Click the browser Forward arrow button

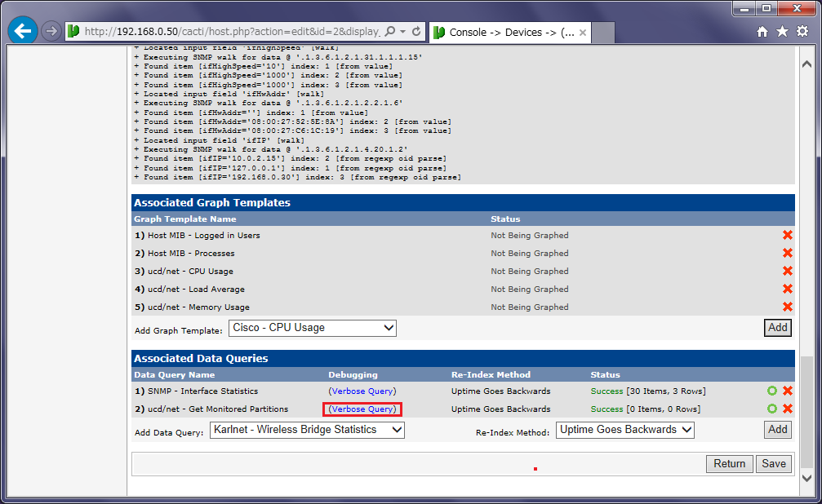click(x=51, y=32)
